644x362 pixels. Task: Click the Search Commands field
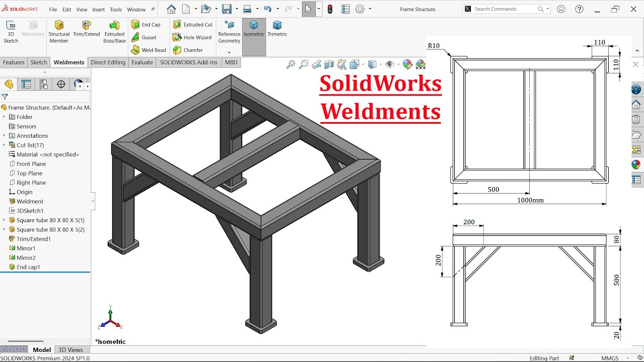[x=506, y=9]
